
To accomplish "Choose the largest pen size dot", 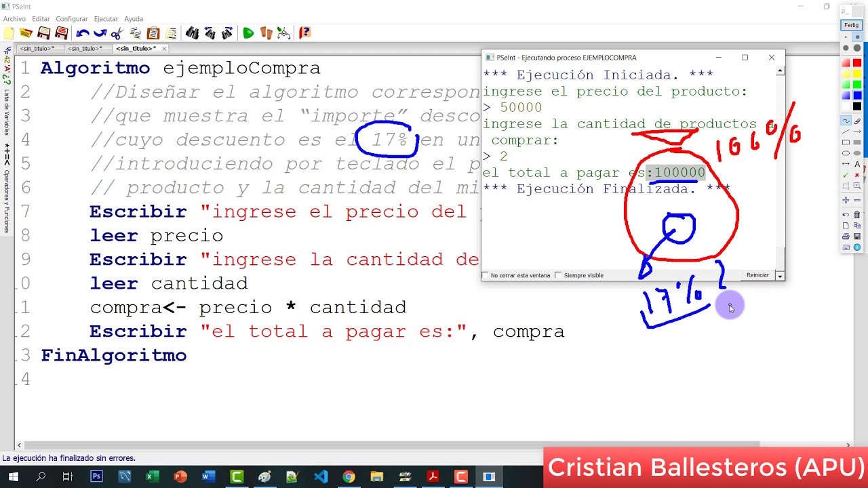I will pos(857,47).
